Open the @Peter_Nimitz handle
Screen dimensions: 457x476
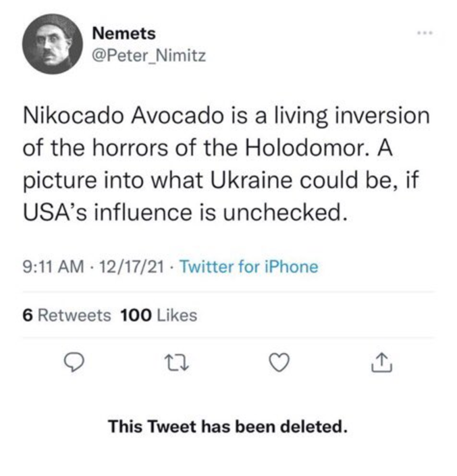(149, 56)
